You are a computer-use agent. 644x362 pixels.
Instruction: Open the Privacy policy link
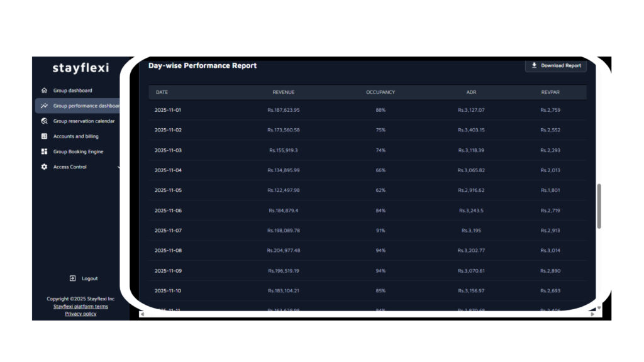80,314
